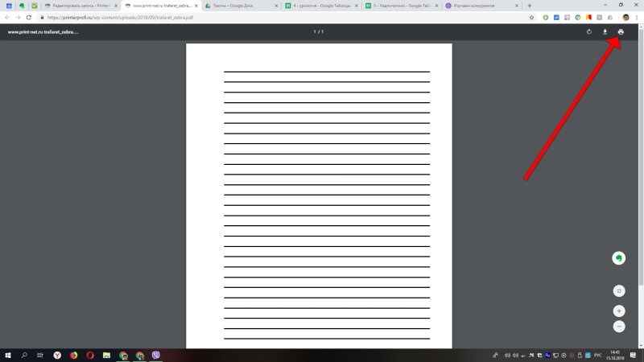
Task: Switch the keyboard language from РУС
Action: (597, 355)
